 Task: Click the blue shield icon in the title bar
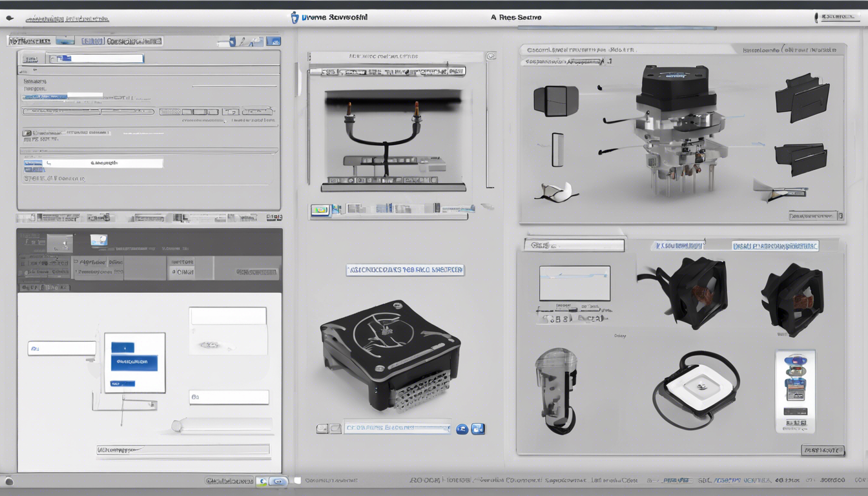click(x=294, y=17)
